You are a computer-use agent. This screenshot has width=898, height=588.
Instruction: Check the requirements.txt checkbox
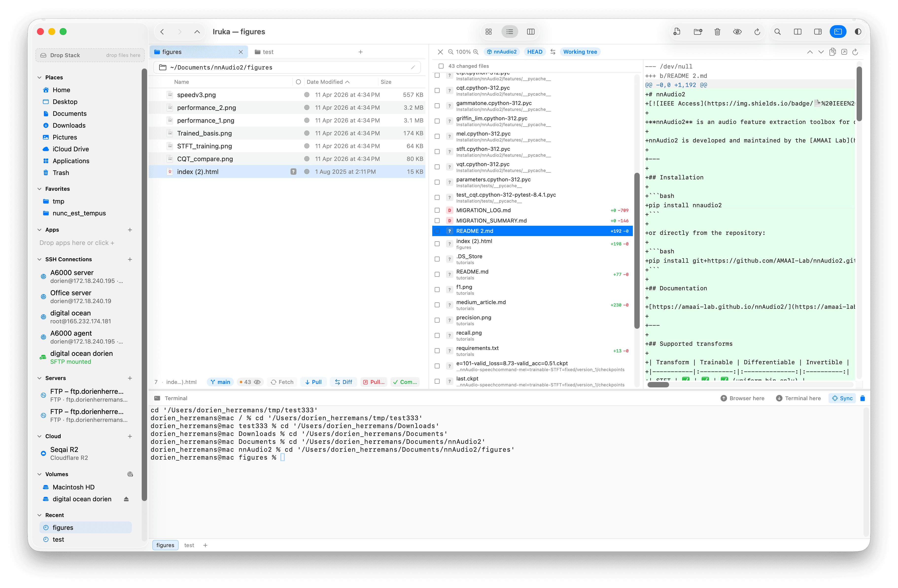click(x=437, y=351)
